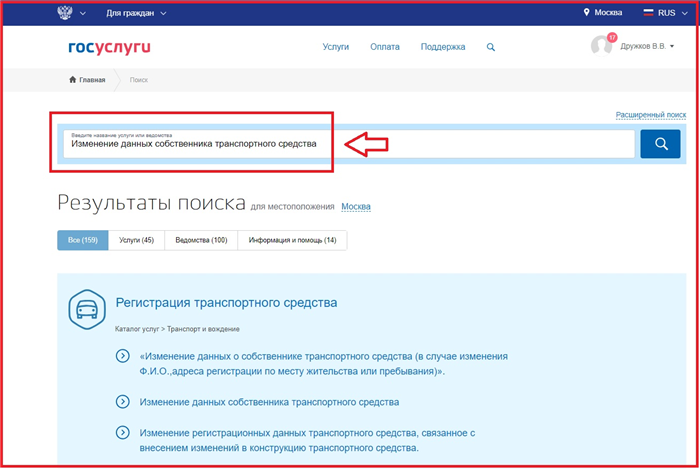
Task: Change search location 'Москва' link
Action: 356,207
